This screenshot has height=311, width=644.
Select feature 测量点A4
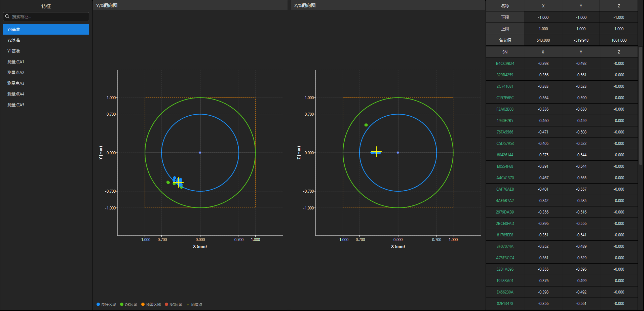tap(46, 94)
